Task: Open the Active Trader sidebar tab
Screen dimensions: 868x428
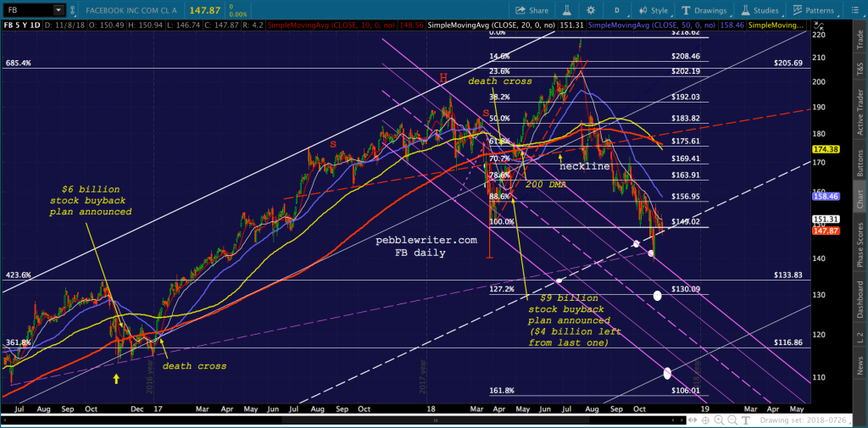Action: [861, 112]
